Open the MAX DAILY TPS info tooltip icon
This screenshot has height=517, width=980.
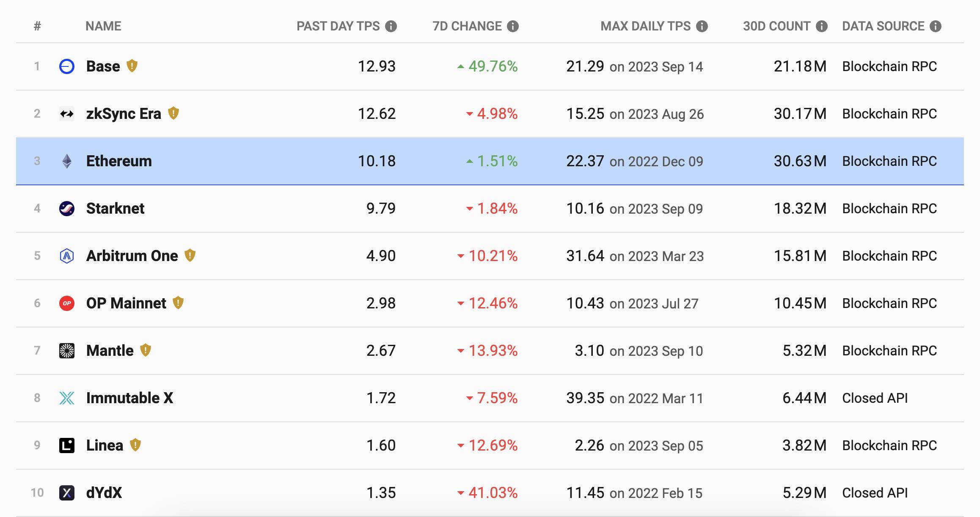pos(702,26)
